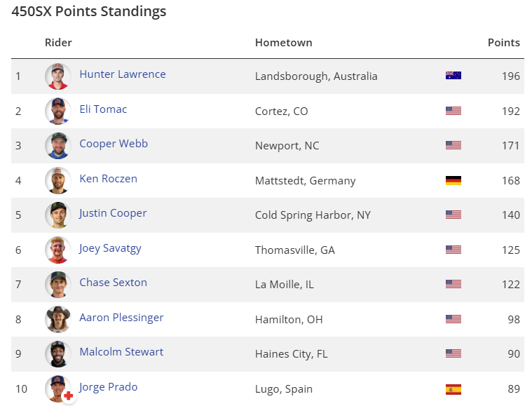Click Aaron Plessinger's cowboy hat avatar

(57, 319)
